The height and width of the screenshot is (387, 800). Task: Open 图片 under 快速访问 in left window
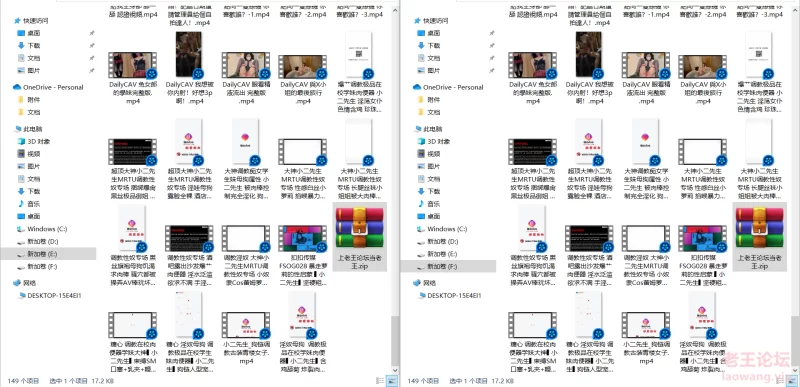click(x=29, y=70)
